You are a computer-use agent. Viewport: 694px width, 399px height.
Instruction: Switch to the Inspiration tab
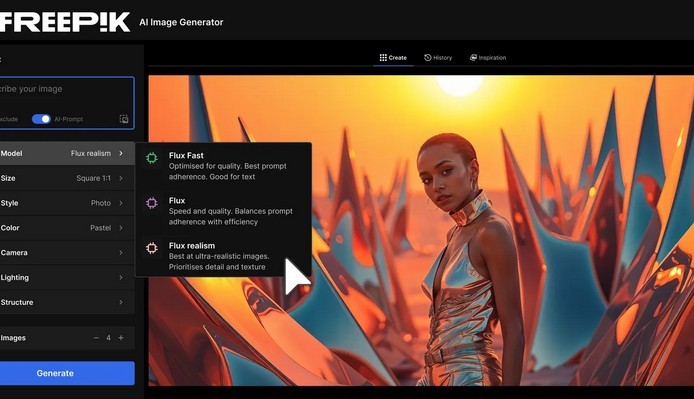coord(488,58)
